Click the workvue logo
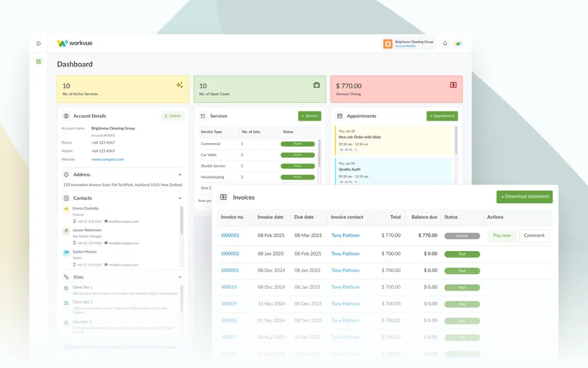 click(75, 43)
